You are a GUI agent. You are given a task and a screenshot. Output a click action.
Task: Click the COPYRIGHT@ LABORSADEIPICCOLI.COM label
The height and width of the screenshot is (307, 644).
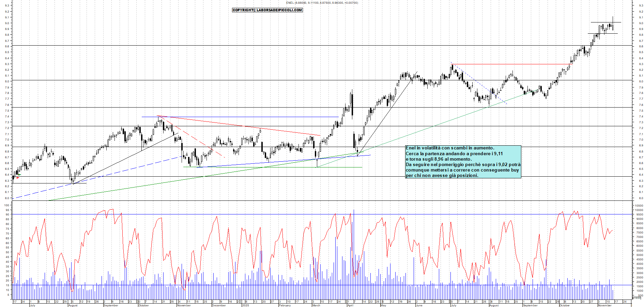point(267,10)
